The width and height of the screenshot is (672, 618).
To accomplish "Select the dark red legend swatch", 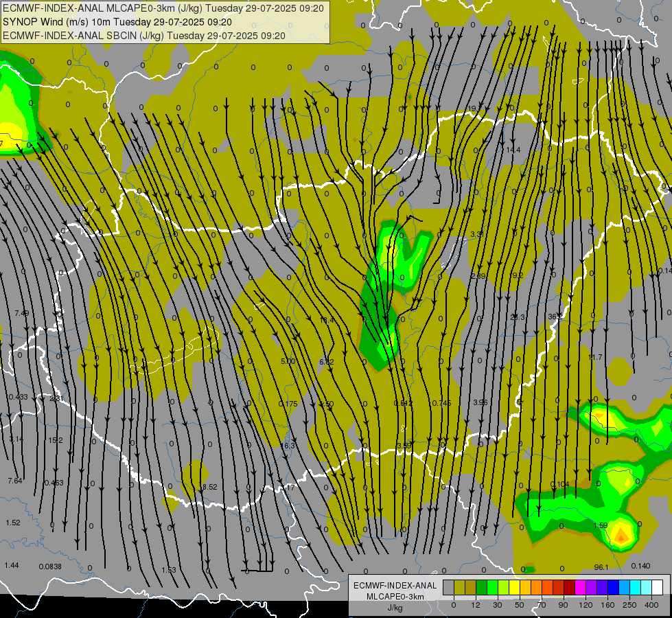I will 570,588.
